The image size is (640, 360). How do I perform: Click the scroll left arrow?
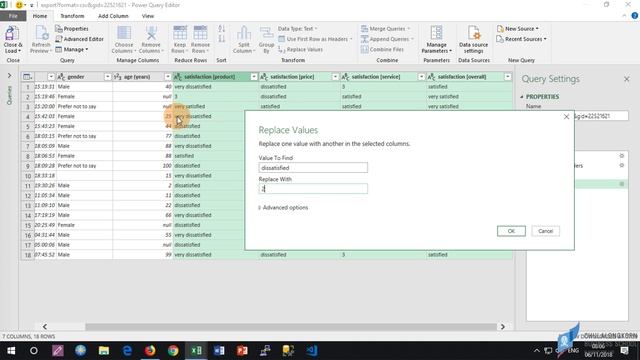(x=45, y=327)
